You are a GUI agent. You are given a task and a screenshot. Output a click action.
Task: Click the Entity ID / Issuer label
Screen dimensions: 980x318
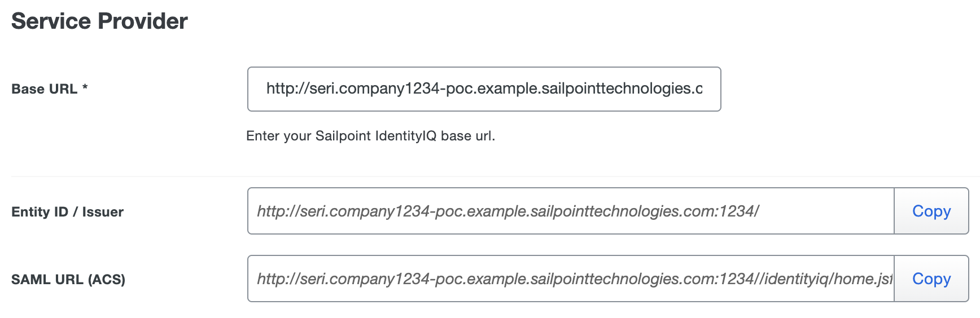coord(67,212)
